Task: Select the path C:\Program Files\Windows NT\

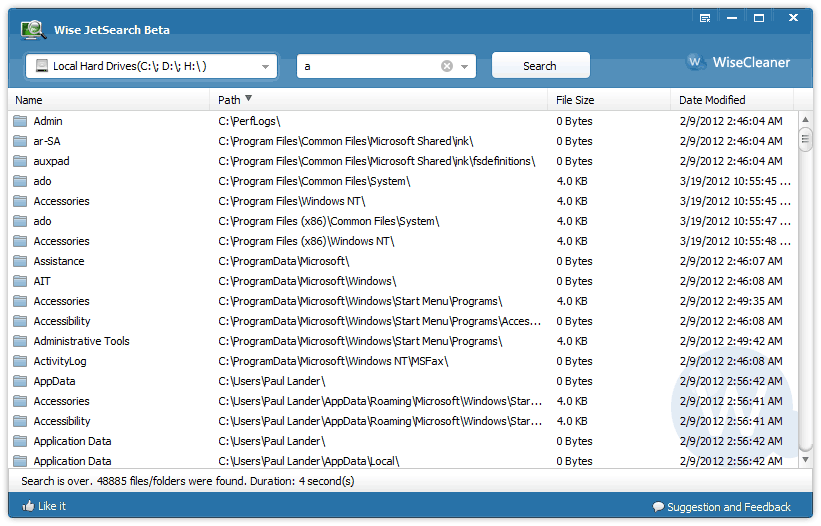Action: click(x=292, y=201)
